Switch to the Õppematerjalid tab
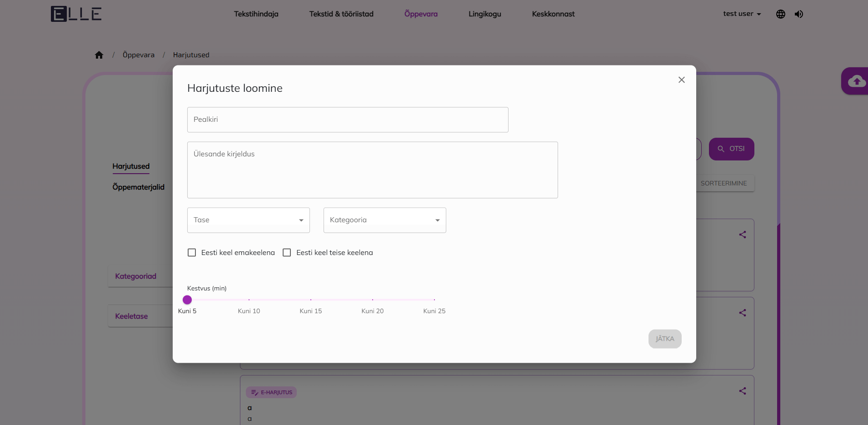The height and width of the screenshot is (425, 868). [x=138, y=187]
